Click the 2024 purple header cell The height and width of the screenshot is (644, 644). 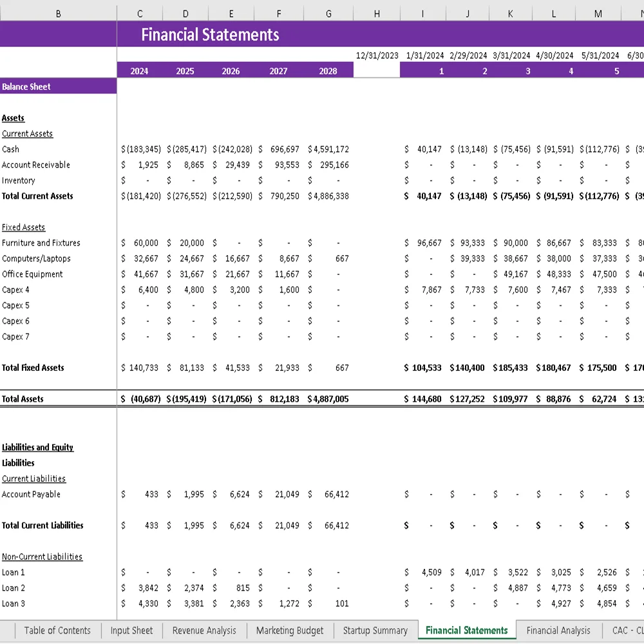click(139, 70)
